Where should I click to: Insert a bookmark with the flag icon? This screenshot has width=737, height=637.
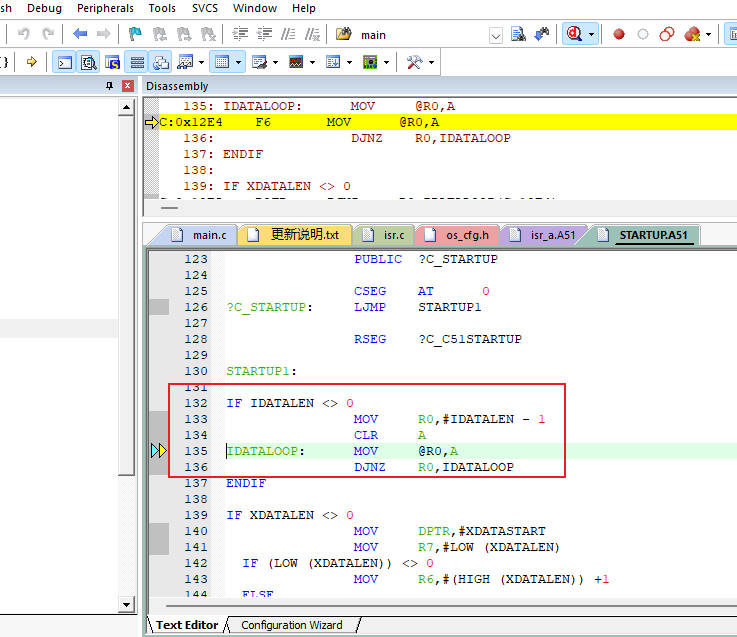[134, 34]
